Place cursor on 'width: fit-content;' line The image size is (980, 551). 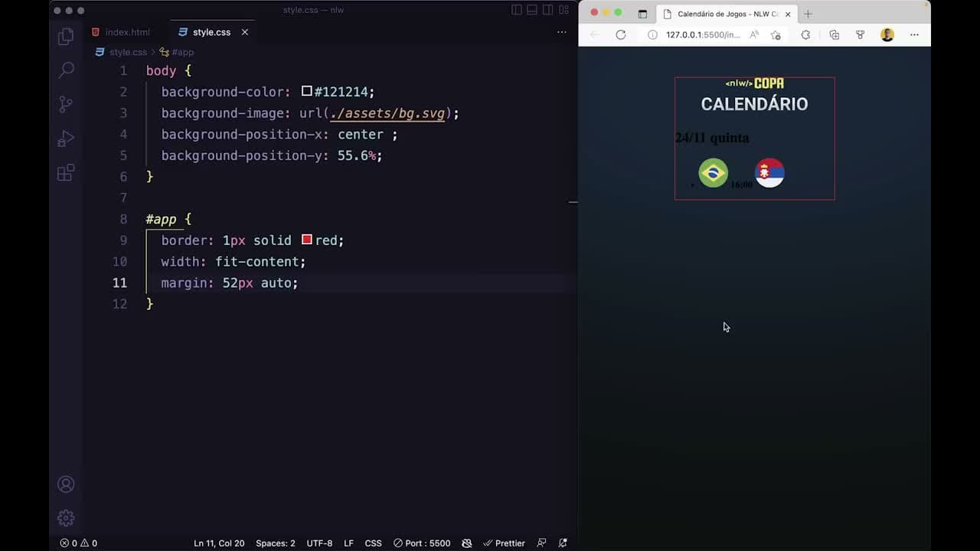coord(234,262)
